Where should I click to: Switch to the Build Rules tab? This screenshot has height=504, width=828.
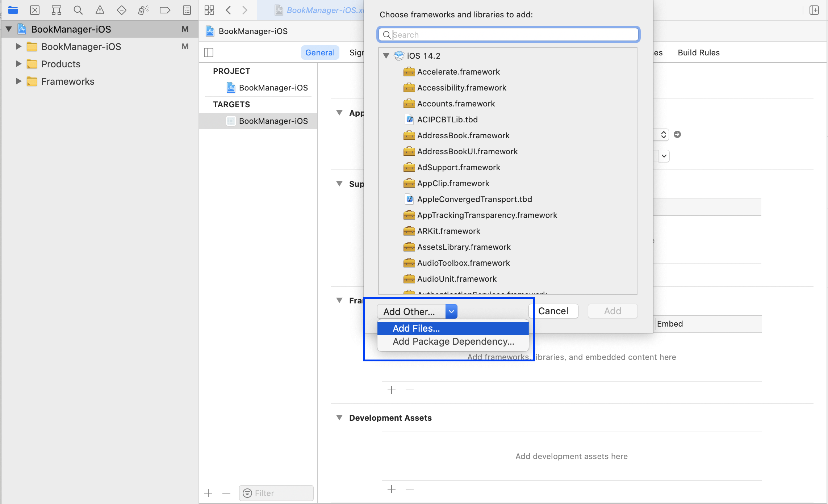click(698, 52)
